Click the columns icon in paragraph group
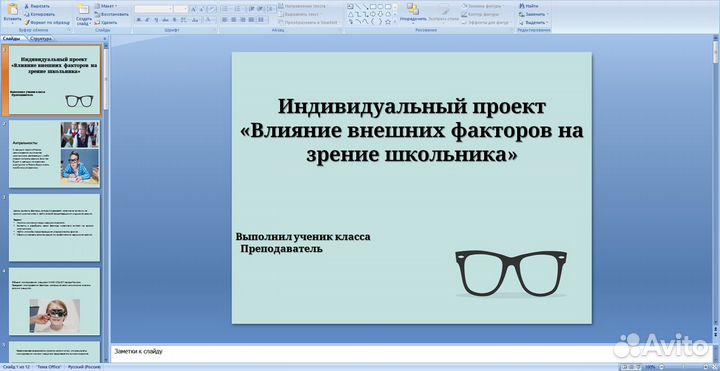Viewport: 720px width, 371px height. tap(261, 20)
